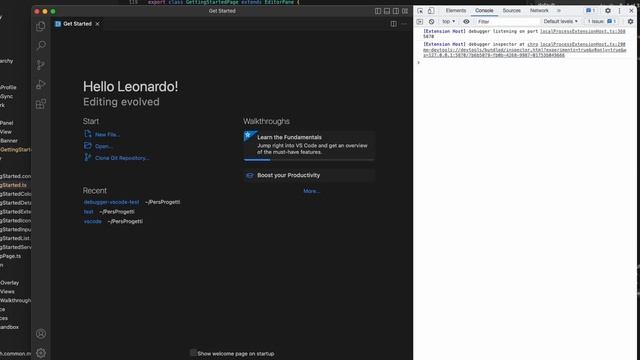The width and height of the screenshot is (640, 360).
Task: Click the Walkthroughs section heading
Action: (x=267, y=121)
